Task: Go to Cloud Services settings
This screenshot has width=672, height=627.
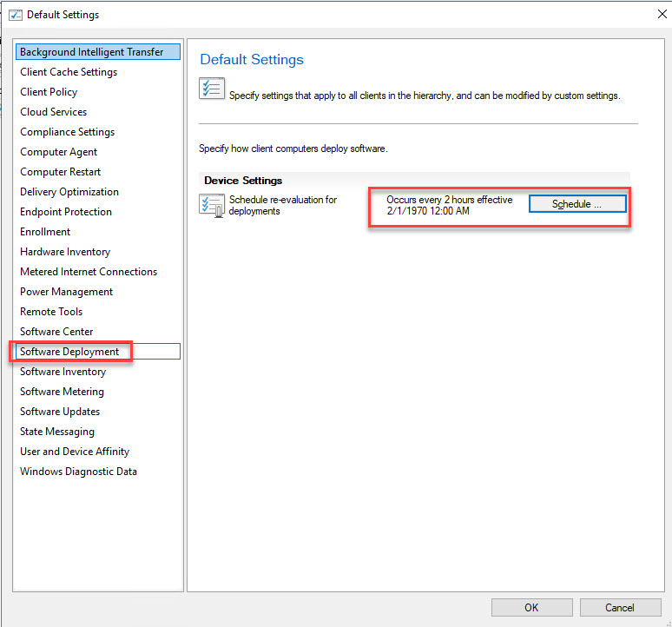Action: tap(53, 112)
